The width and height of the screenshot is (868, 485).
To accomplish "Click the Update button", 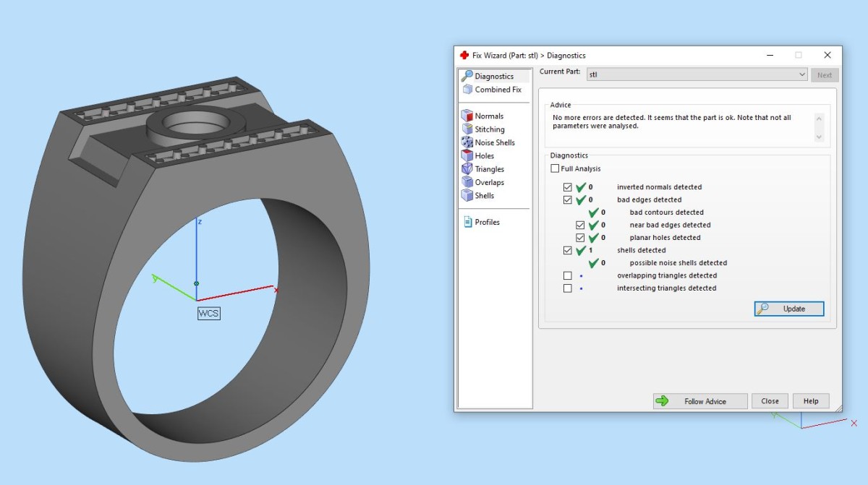I will click(x=789, y=309).
